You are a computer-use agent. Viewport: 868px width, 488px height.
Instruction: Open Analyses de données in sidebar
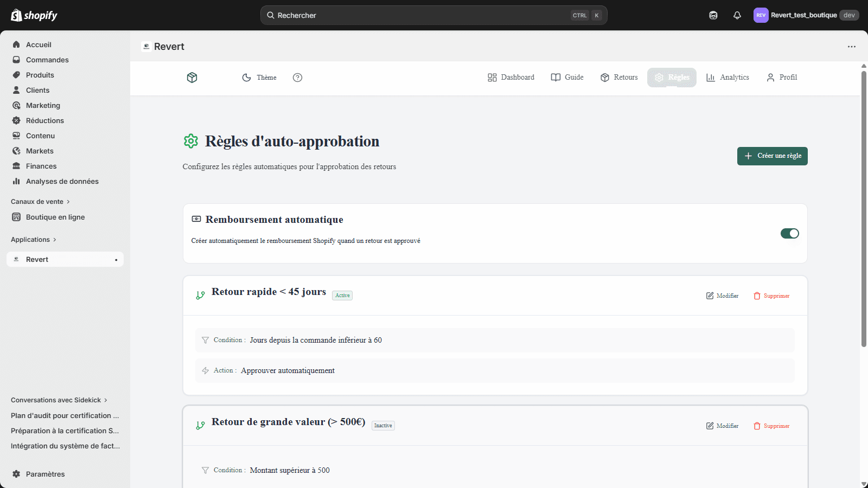[x=65, y=181]
